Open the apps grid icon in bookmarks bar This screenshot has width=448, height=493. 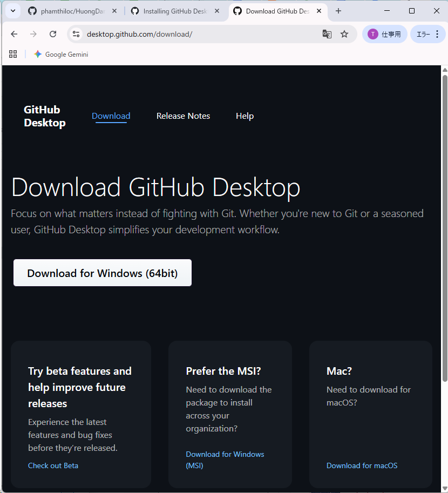(13, 54)
